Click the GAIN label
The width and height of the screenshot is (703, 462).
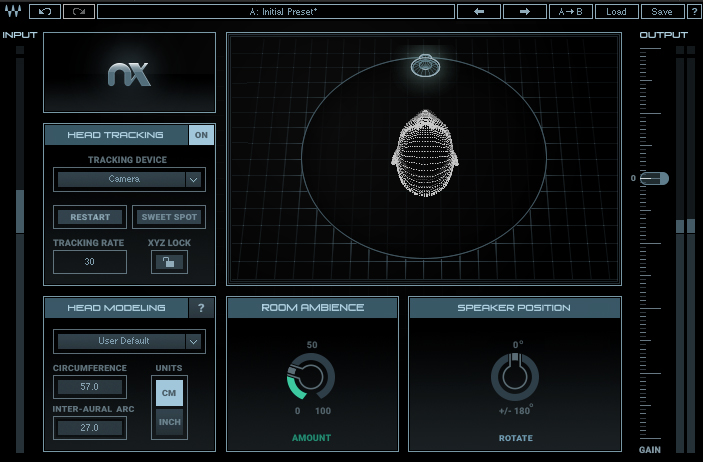pos(650,449)
